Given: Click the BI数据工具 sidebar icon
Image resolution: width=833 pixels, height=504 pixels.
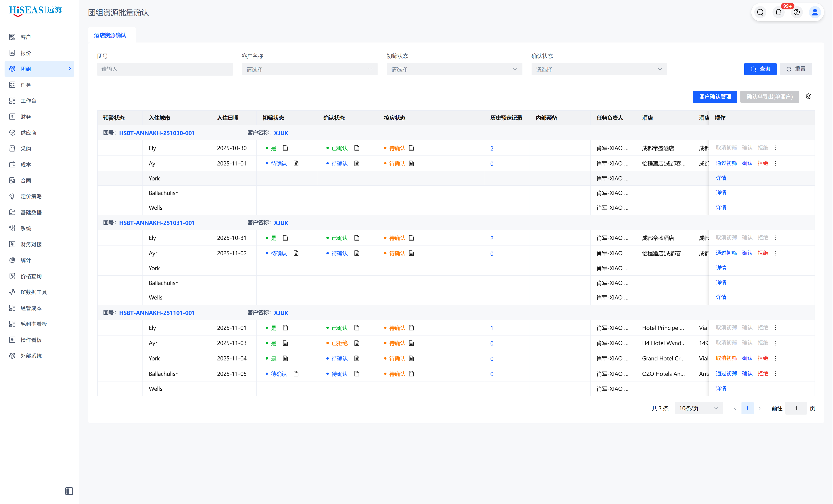Looking at the screenshot, I should point(13,292).
